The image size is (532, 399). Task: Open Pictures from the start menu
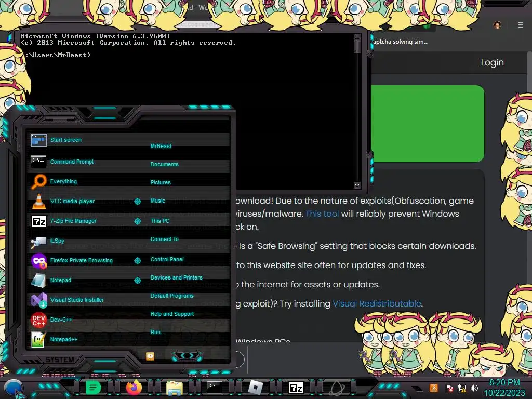(161, 182)
